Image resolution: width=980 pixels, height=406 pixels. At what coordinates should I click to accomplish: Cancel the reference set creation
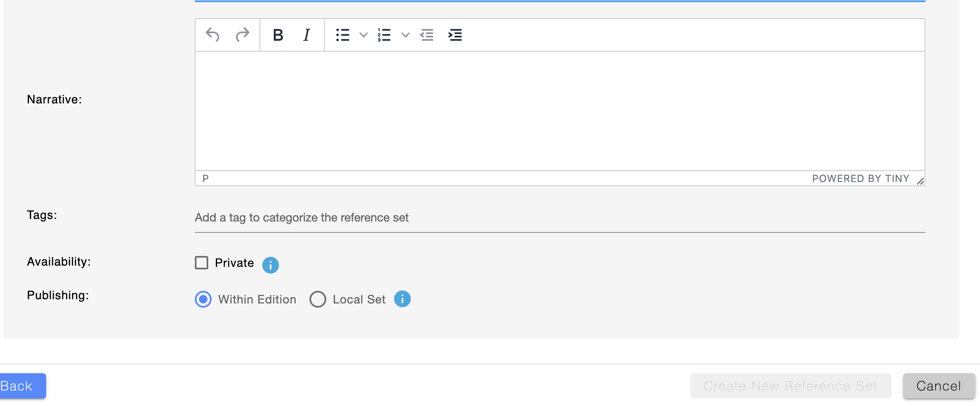pos(939,386)
